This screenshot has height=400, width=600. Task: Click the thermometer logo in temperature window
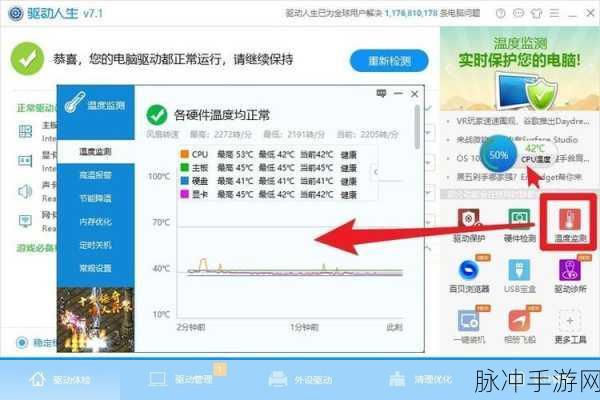click(75, 103)
